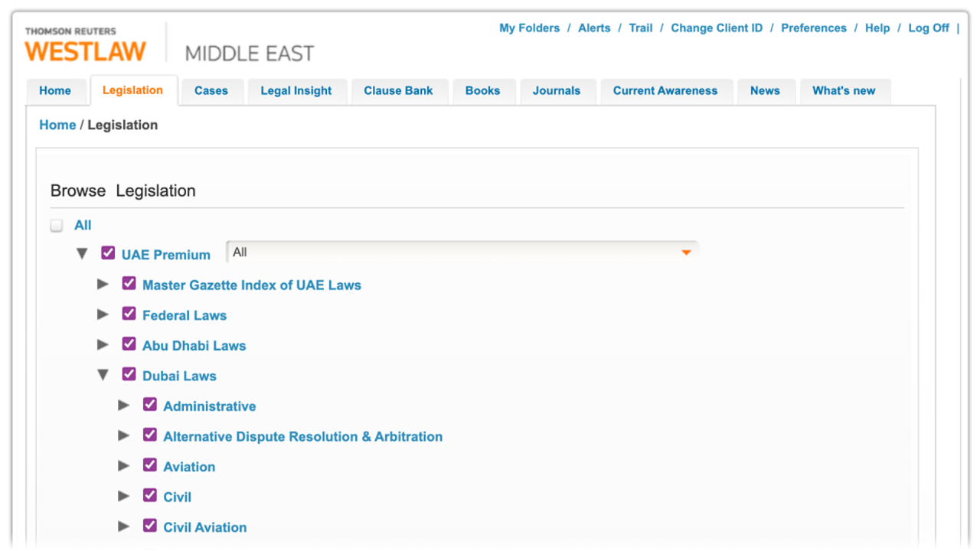This screenshot has width=980, height=551.
Task: Expand the Federal Laws node
Action: point(103,315)
